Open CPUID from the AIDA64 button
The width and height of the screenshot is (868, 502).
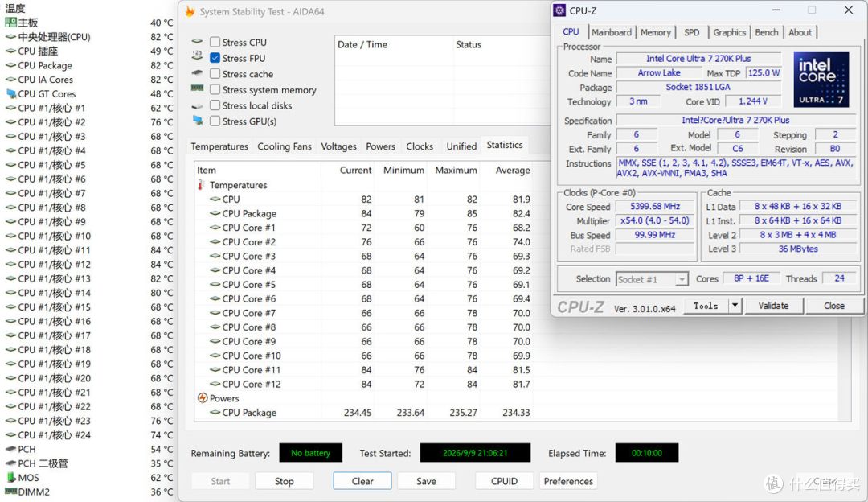[x=504, y=481]
